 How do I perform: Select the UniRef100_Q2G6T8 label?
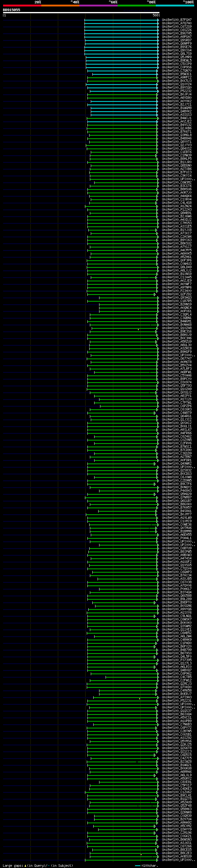coord(177,748)
